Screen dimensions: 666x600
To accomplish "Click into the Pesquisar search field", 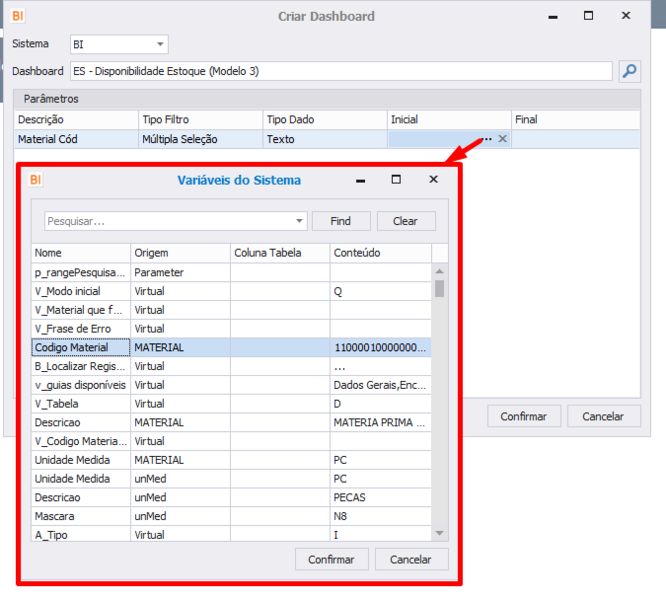I will click(x=169, y=221).
